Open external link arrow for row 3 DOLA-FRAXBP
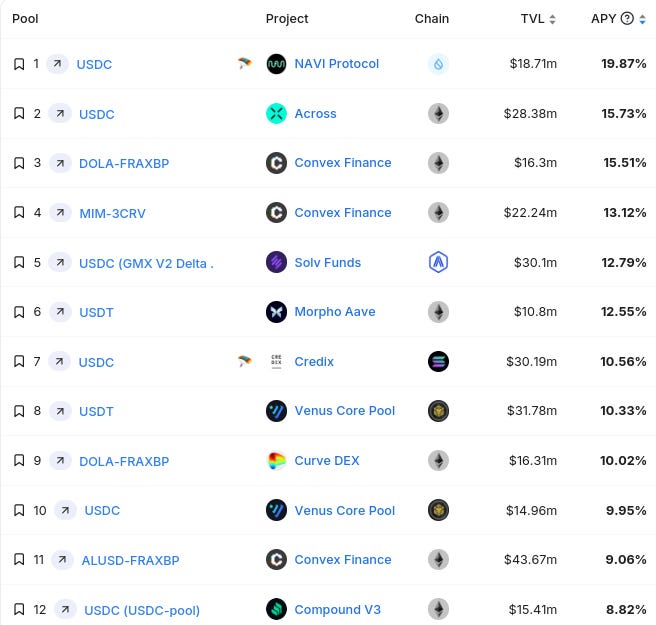Screen dimensions: 656x625 [60, 163]
